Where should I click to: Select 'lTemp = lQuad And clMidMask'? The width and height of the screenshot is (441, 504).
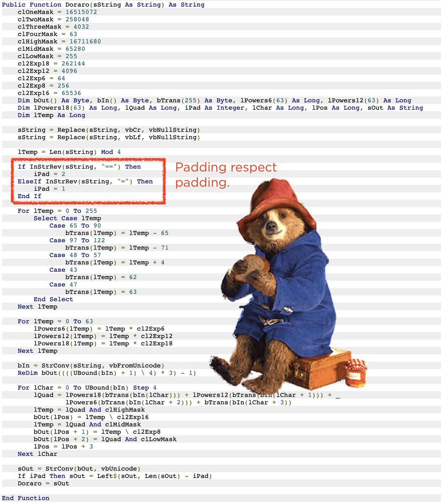pyautogui.click(x=87, y=424)
